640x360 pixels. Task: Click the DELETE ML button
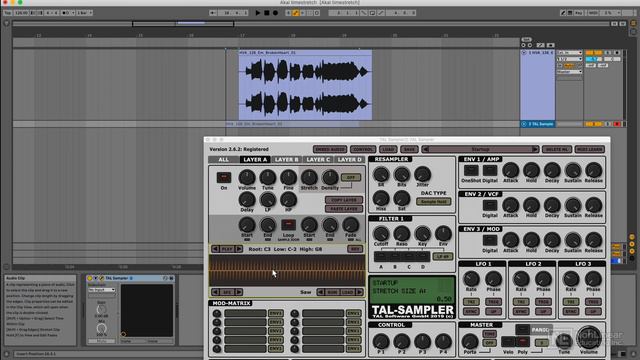click(x=557, y=149)
